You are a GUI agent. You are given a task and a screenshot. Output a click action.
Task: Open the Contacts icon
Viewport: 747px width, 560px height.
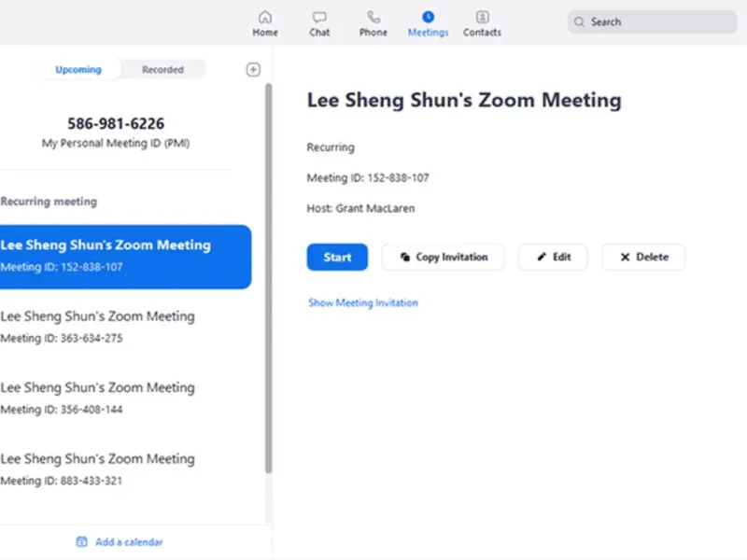(482, 17)
